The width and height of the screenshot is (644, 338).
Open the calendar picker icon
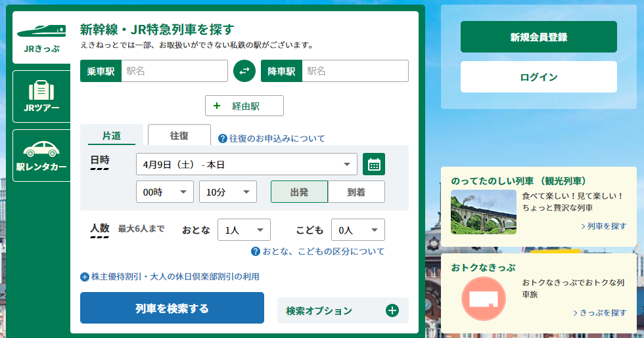pyautogui.click(x=374, y=165)
